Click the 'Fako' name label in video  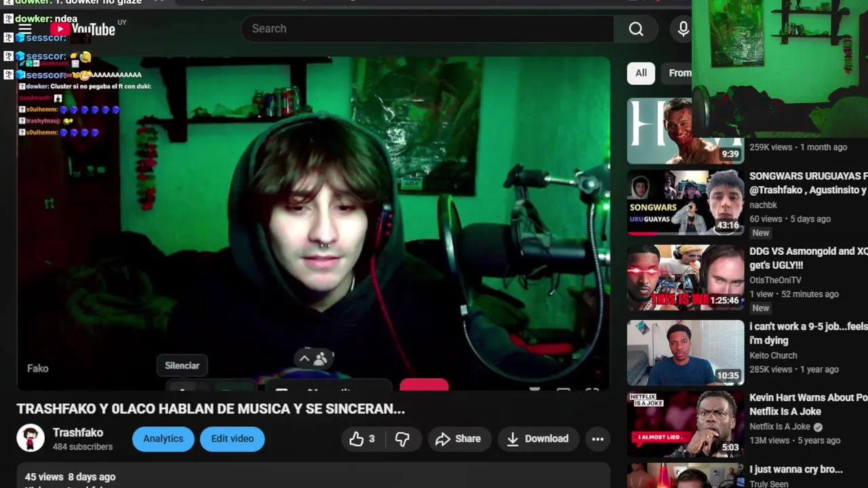(x=38, y=368)
